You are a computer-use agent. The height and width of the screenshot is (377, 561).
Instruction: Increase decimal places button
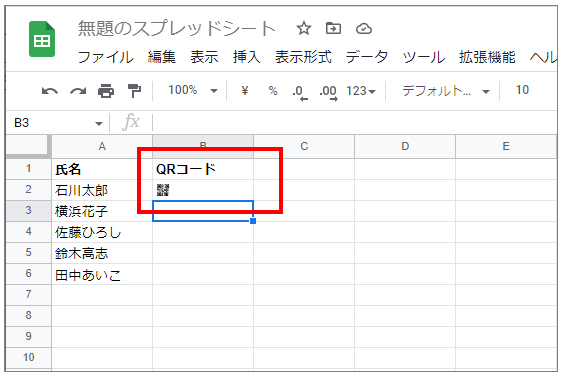click(x=328, y=92)
